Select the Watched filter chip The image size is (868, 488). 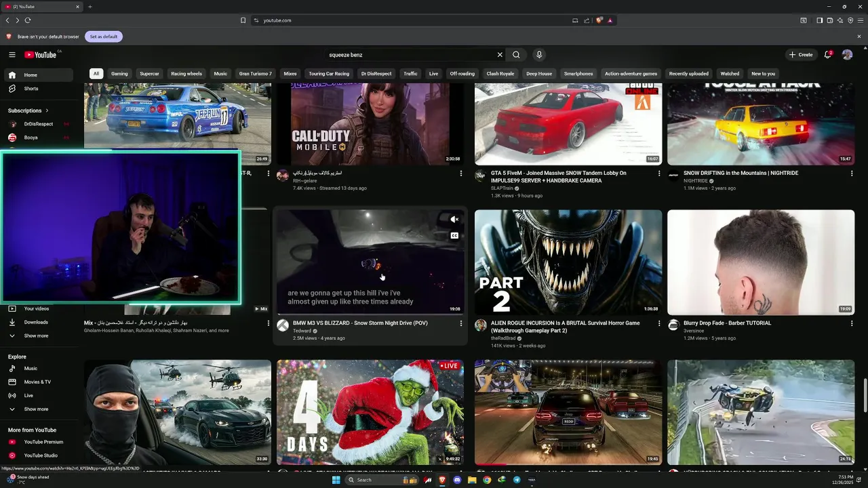point(730,74)
